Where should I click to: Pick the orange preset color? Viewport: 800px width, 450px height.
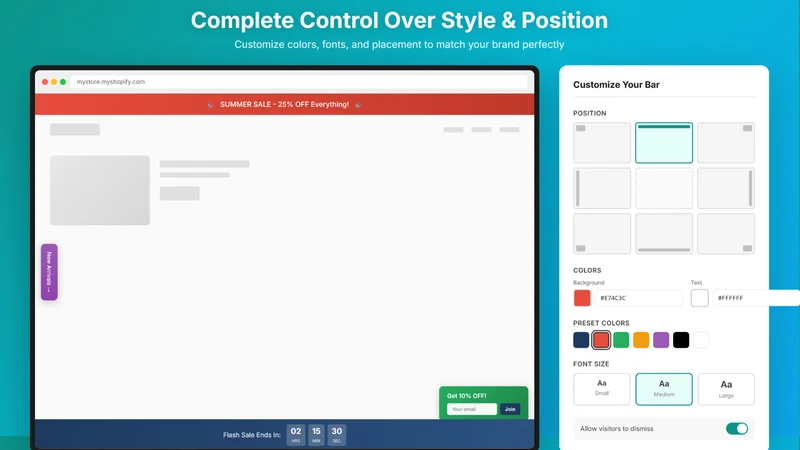(641, 340)
